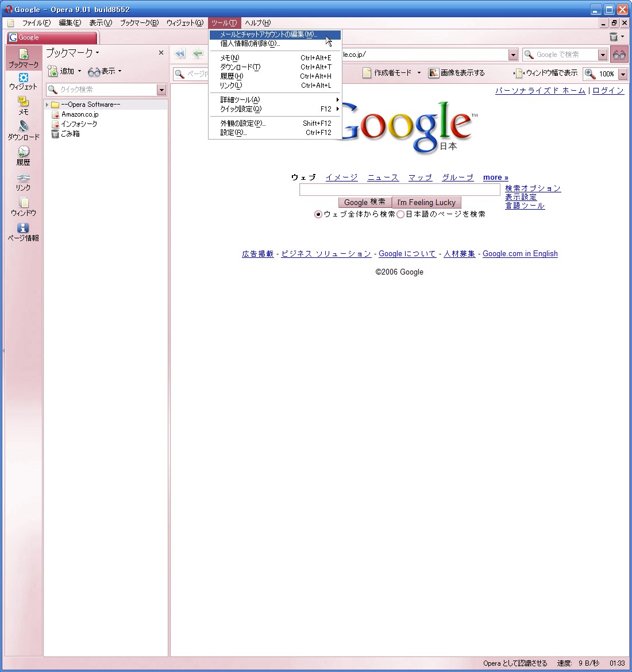This screenshot has height=672, width=632.
Task: Open the Google search field dropdown arrow
Action: coord(603,55)
